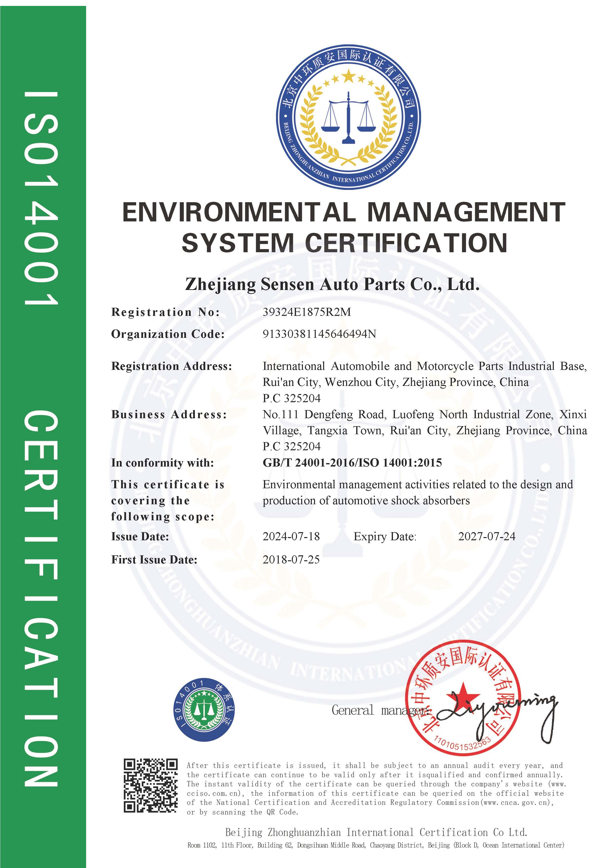Click the In conformity with label
The width and height of the screenshot is (612, 868).
tap(163, 463)
